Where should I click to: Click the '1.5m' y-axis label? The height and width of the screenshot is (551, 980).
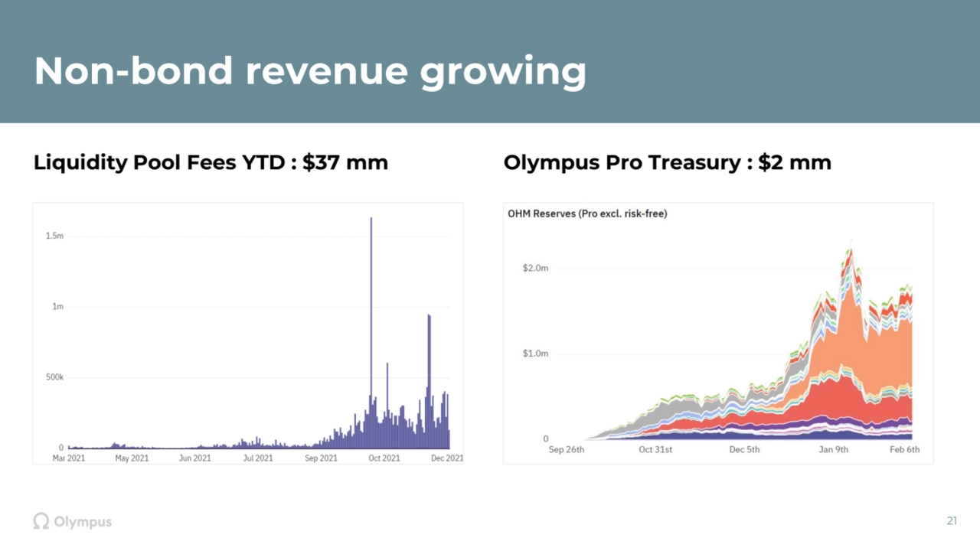[x=54, y=236]
